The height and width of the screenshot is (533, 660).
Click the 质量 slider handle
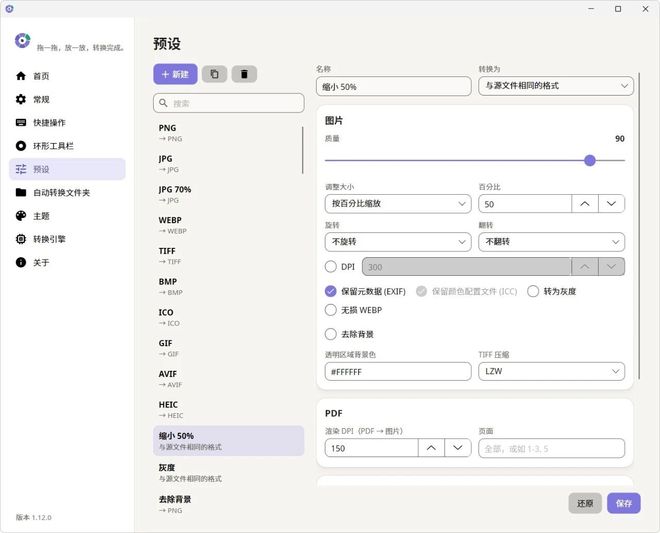coord(590,160)
